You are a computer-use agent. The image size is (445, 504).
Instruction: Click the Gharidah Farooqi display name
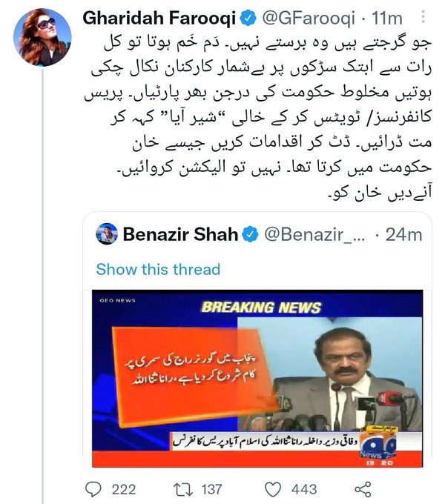pos(159,18)
